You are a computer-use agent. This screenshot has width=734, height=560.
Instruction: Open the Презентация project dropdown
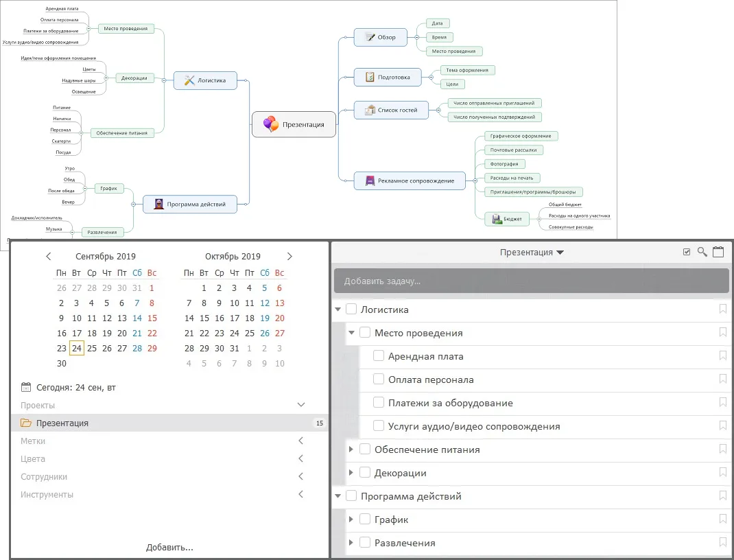[532, 253]
